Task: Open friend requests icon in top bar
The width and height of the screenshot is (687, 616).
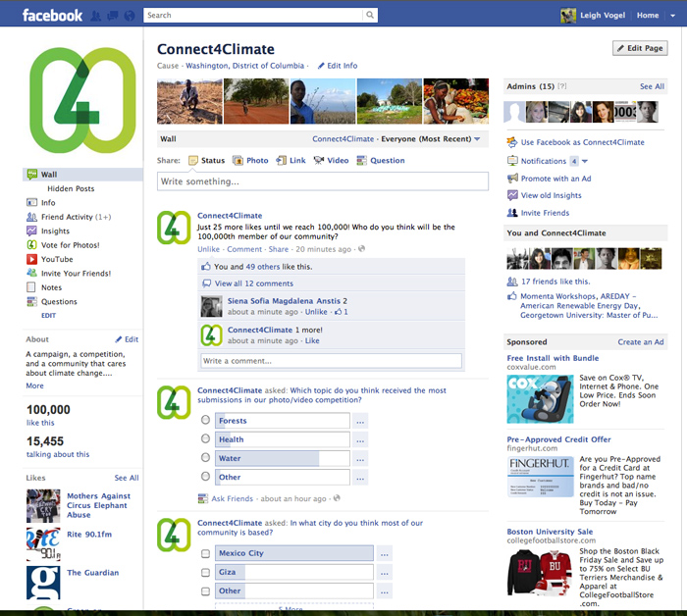Action: tap(96, 16)
